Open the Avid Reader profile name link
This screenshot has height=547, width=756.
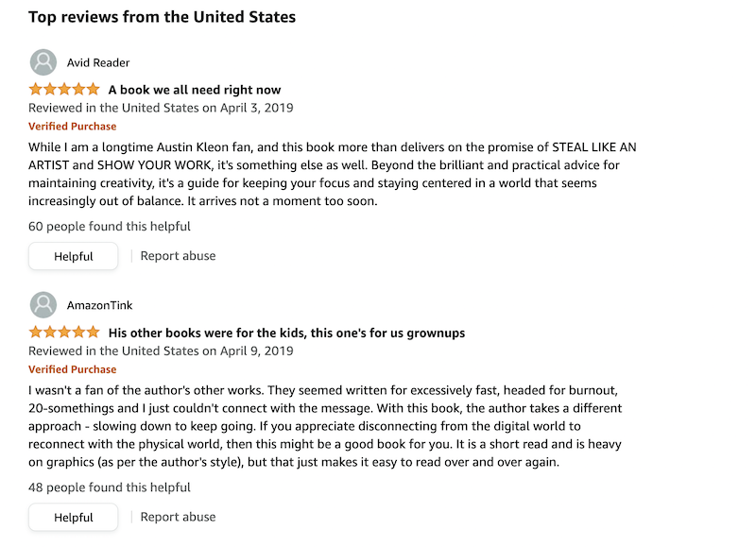coord(98,62)
